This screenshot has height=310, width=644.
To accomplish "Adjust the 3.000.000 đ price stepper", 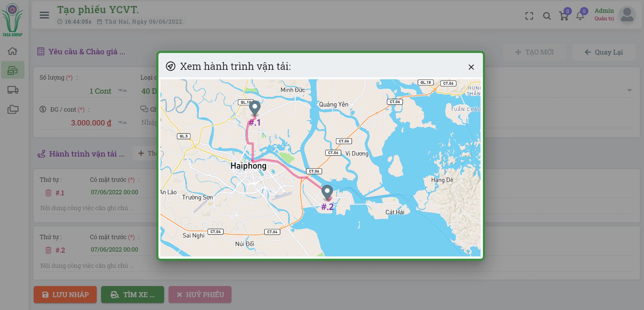I will click(123, 123).
